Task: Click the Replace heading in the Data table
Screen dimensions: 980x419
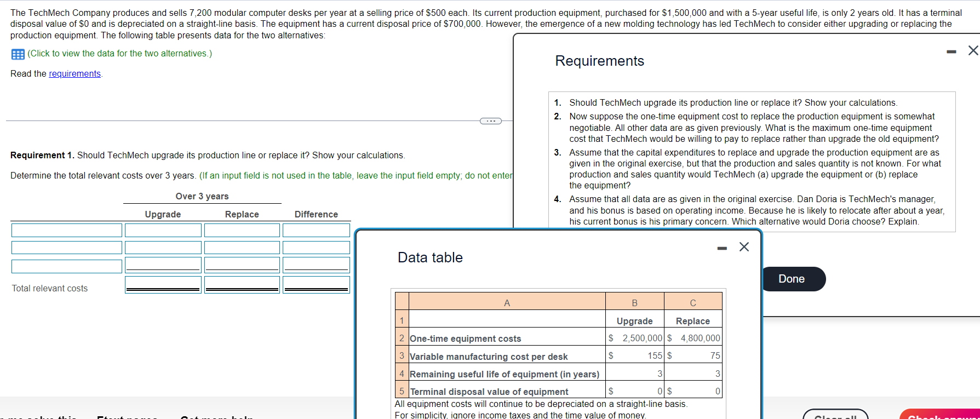Action: (x=693, y=321)
